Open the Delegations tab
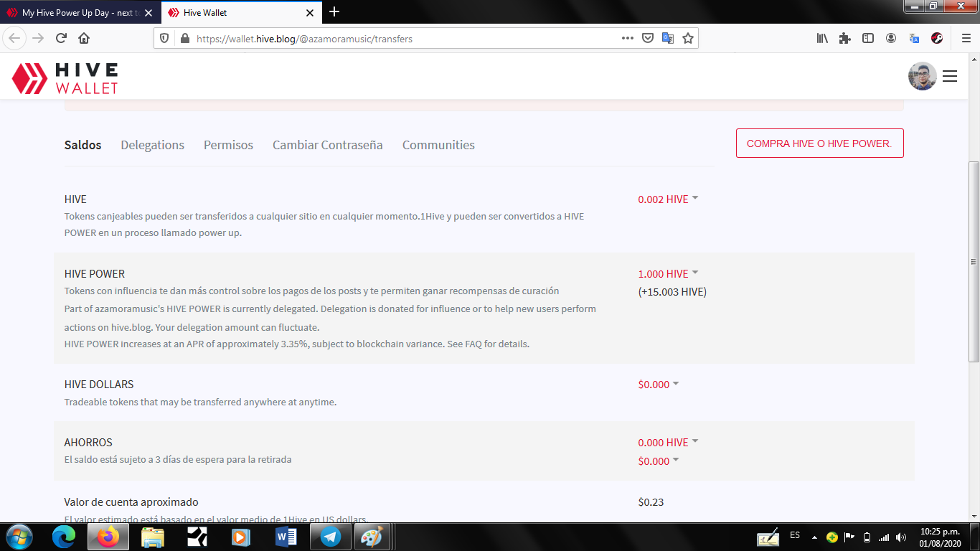The width and height of the screenshot is (980, 551). (153, 145)
